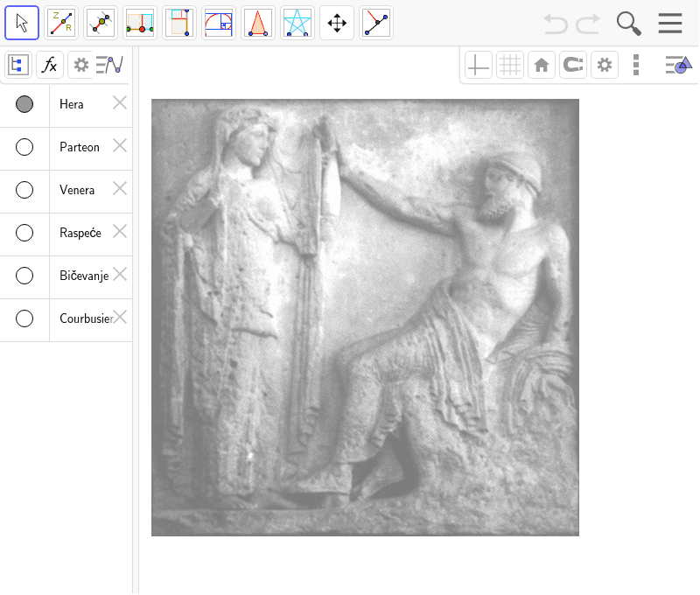Click the Hera relief image
This screenshot has width=700, height=595.
(365, 318)
